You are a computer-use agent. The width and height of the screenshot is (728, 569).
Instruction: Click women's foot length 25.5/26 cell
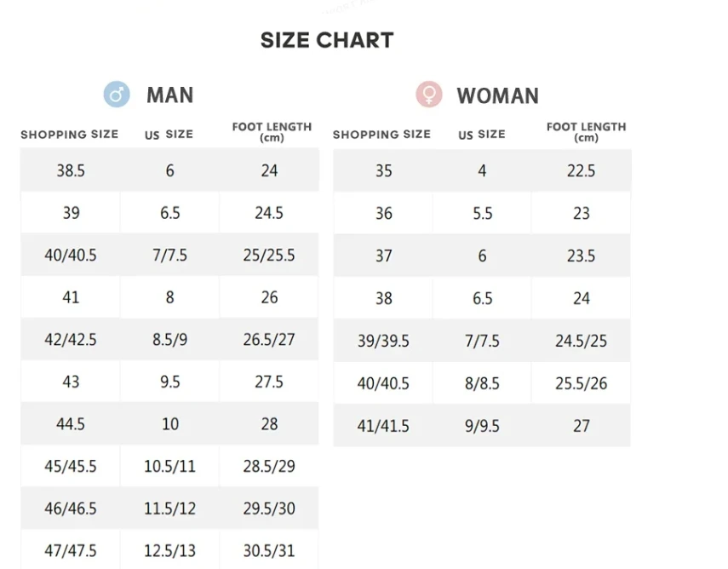point(582,383)
